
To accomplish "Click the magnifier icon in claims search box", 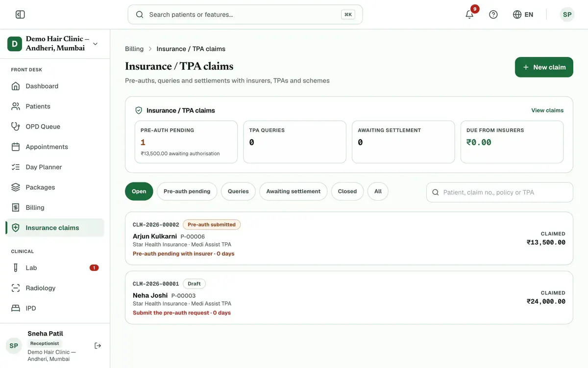I will 436,192.
